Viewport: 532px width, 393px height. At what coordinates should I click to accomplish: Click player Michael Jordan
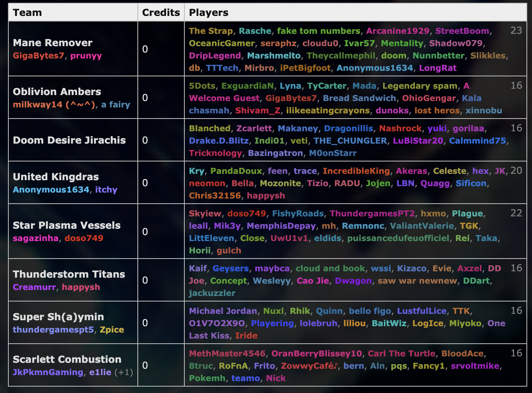tap(223, 311)
